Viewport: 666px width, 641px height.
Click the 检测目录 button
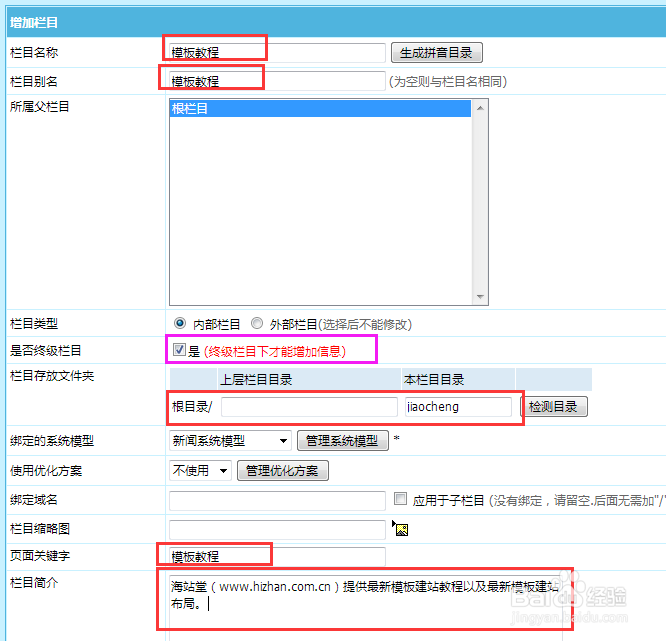(x=554, y=407)
